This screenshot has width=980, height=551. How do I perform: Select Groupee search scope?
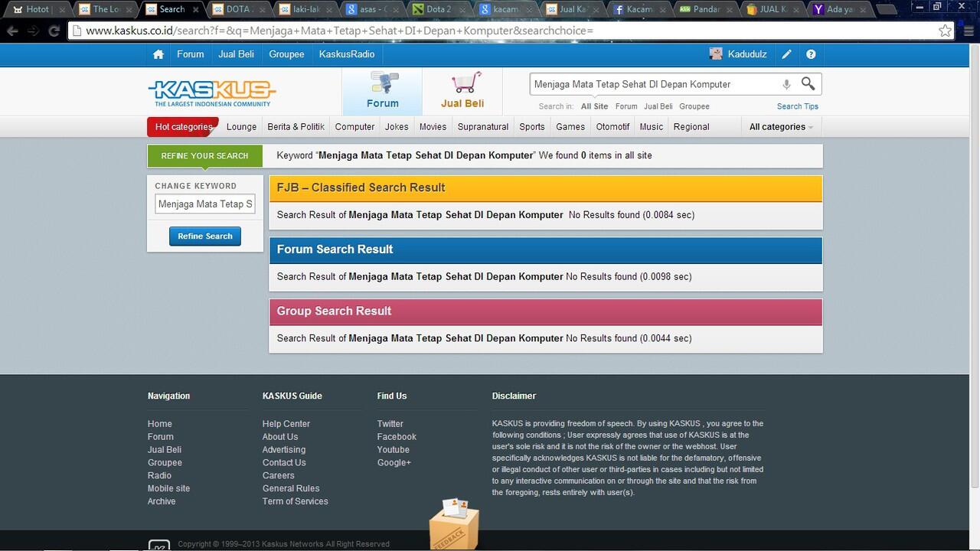pyautogui.click(x=694, y=106)
